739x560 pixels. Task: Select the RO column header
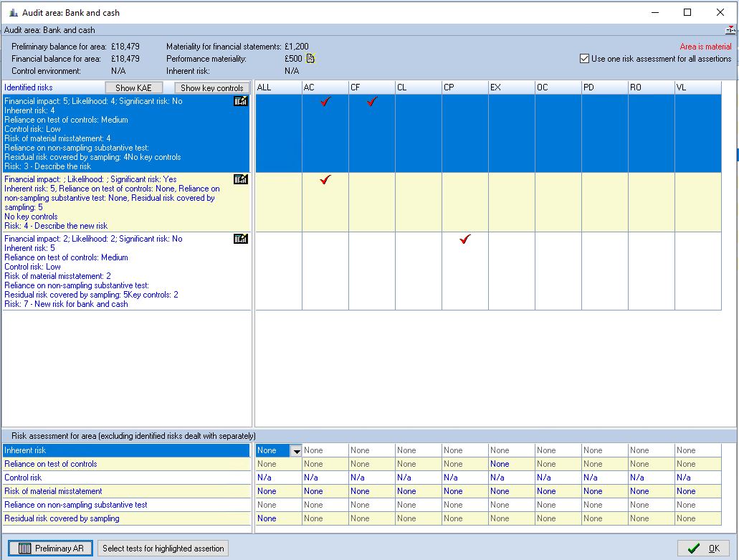(652, 87)
